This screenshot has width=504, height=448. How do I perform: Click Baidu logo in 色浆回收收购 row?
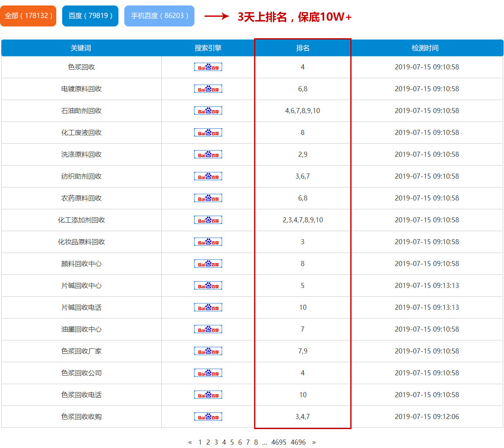click(208, 416)
